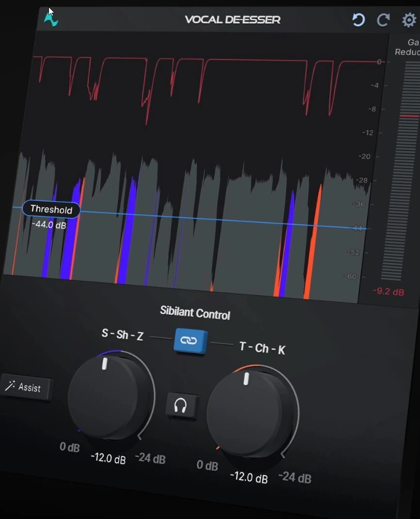Click the T - Ch - K label
420x519 pixels.
pyautogui.click(x=262, y=348)
